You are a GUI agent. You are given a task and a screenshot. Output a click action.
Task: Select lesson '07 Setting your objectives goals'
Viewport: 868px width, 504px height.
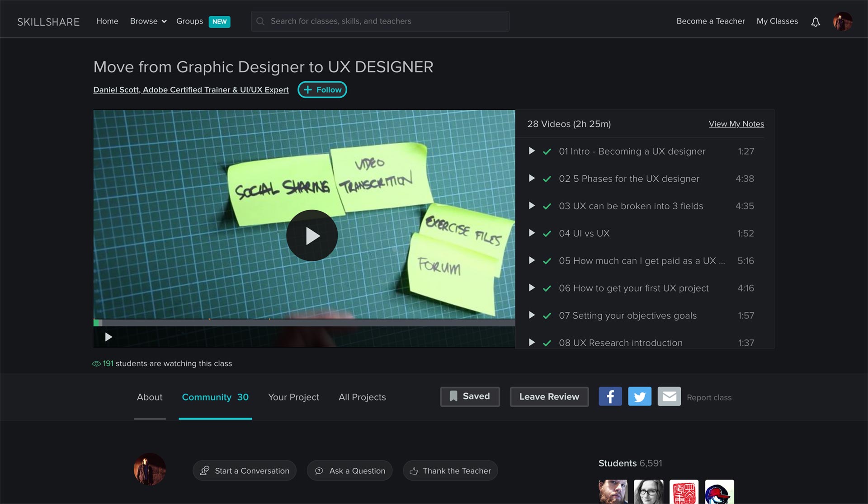point(627,316)
